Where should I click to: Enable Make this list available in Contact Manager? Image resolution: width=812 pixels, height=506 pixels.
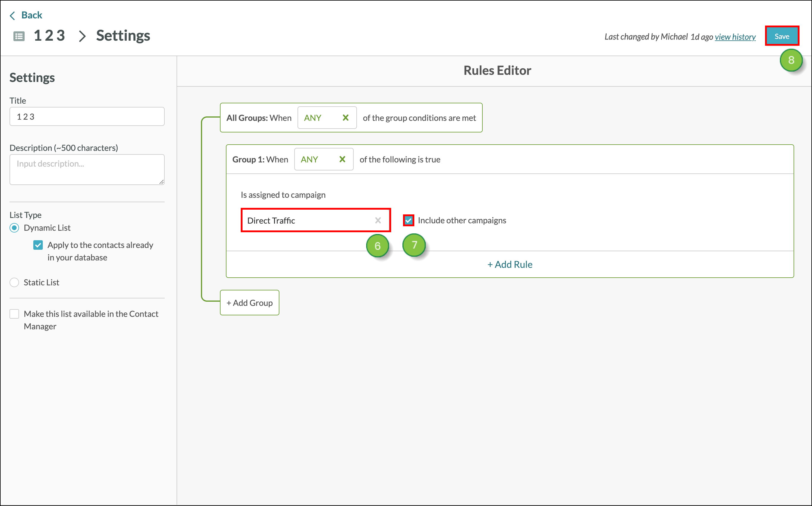point(14,314)
